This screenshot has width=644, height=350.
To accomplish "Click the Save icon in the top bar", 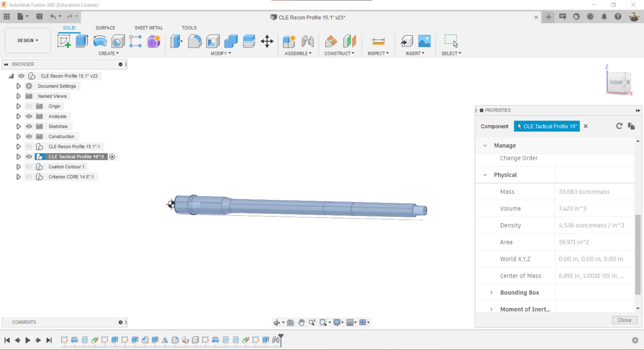I will tap(39, 16).
